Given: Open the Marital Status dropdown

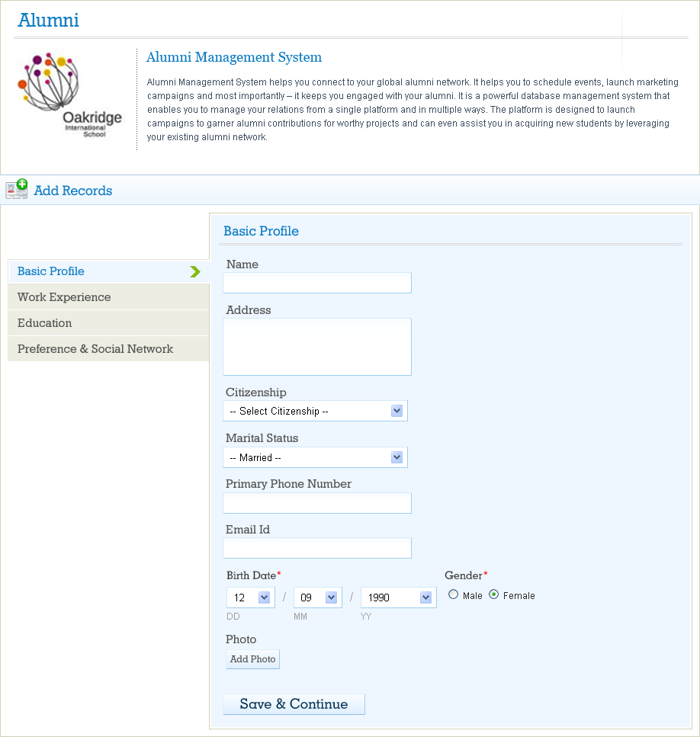Looking at the screenshot, I should tap(316, 457).
